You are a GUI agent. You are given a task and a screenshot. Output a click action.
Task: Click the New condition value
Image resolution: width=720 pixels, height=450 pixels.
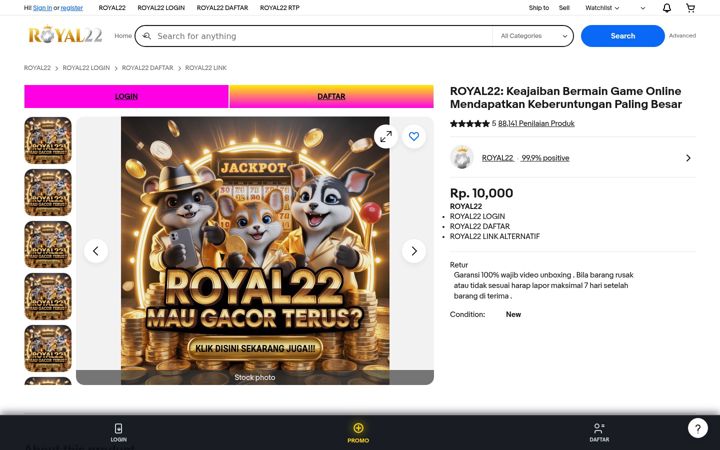(x=513, y=315)
